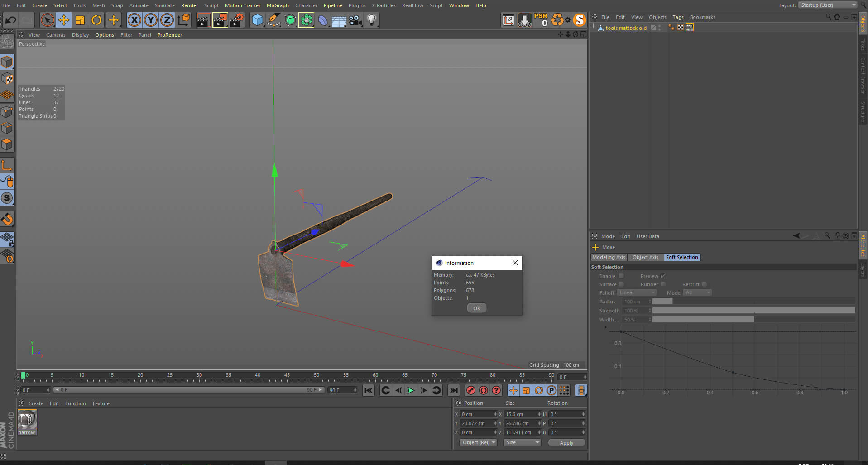The image size is (868, 465).
Task: Open Edit Render Settings icon
Action: tap(237, 20)
